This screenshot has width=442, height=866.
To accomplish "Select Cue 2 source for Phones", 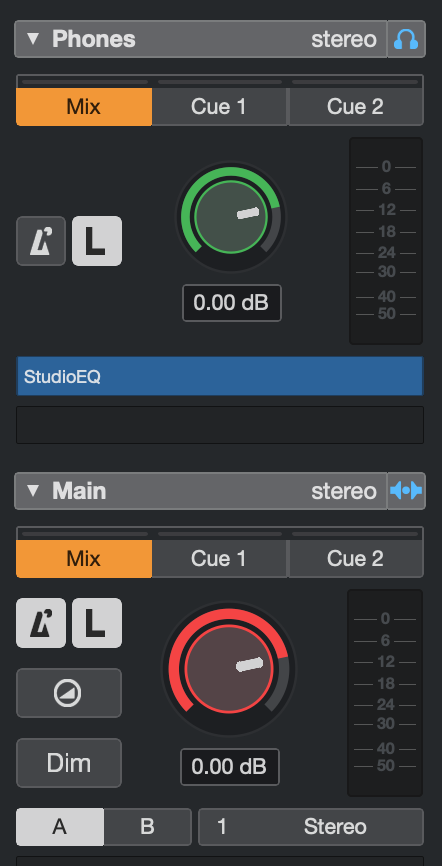I will [356, 107].
